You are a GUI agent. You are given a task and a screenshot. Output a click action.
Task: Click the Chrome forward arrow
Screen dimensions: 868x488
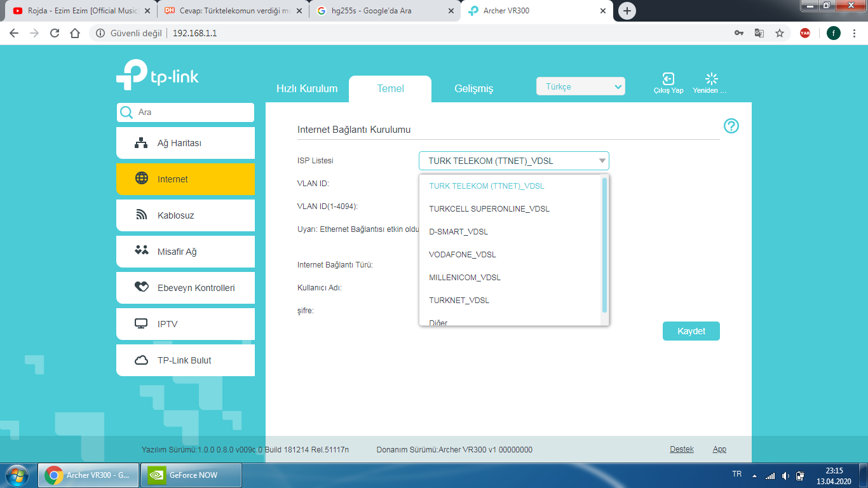coord(34,33)
